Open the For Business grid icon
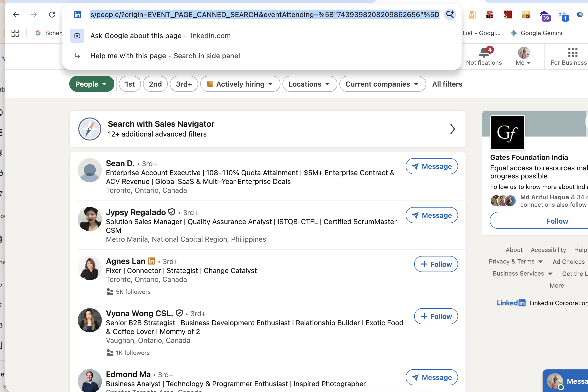 572,53
